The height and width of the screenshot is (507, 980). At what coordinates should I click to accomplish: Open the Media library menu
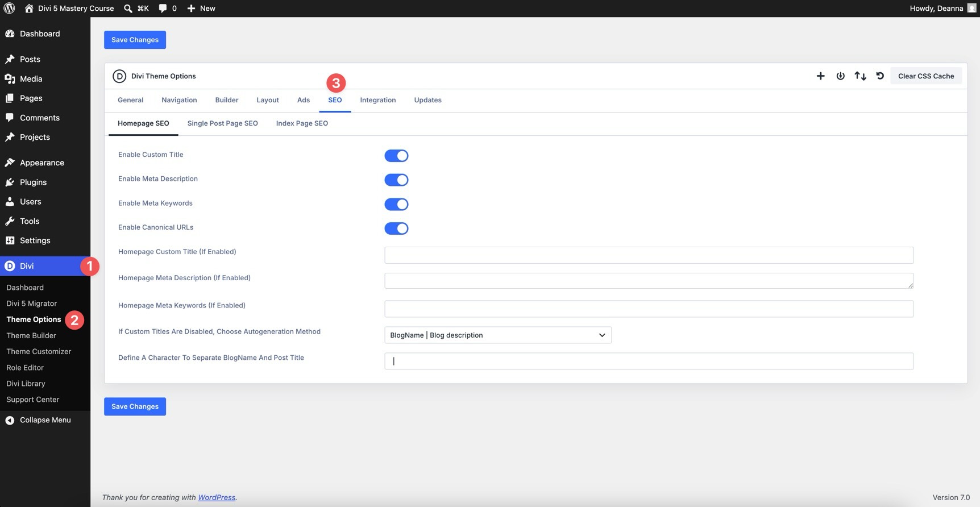coord(45,78)
